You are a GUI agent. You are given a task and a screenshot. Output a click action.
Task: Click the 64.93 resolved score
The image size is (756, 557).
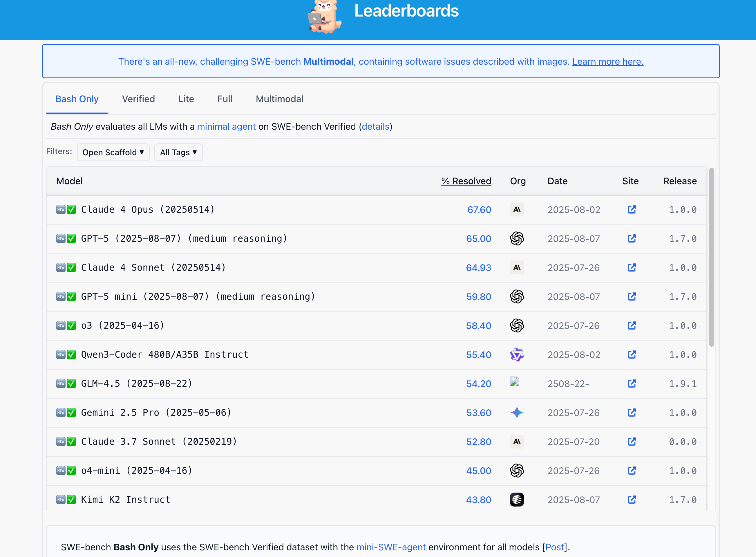coord(478,268)
